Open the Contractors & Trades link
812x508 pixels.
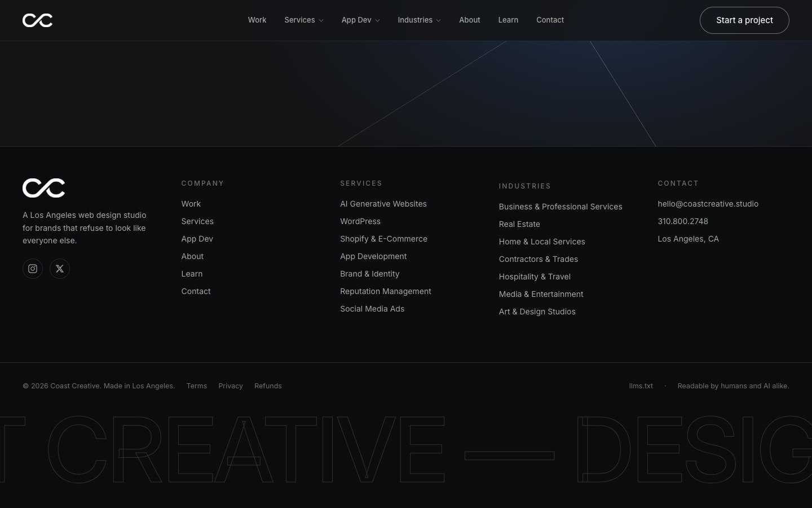[539, 259]
